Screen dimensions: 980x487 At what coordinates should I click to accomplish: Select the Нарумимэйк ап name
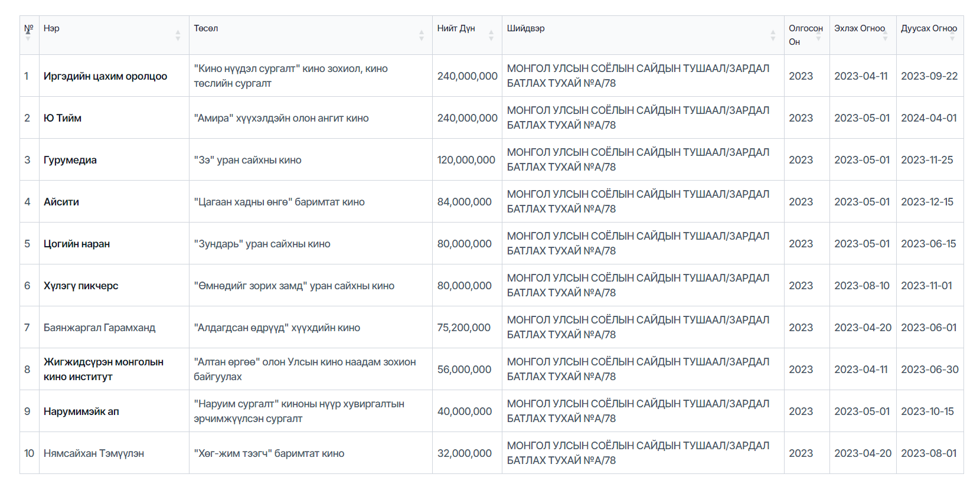coord(81,411)
